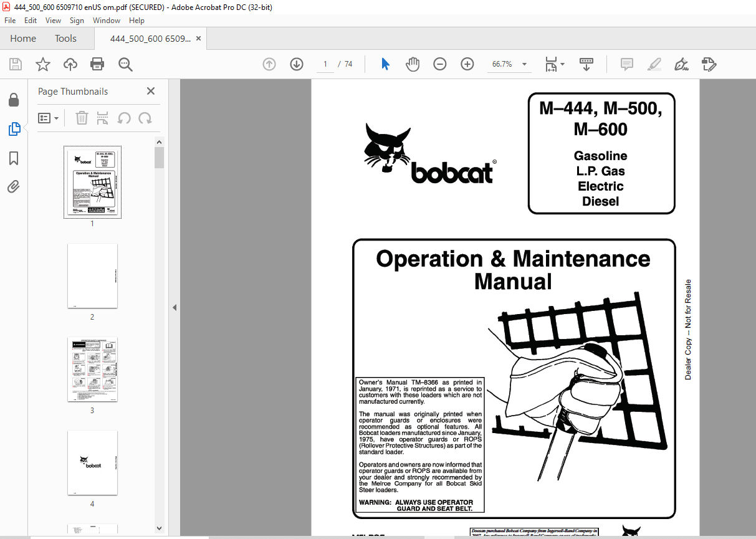Open the Sign menu

pos(77,21)
